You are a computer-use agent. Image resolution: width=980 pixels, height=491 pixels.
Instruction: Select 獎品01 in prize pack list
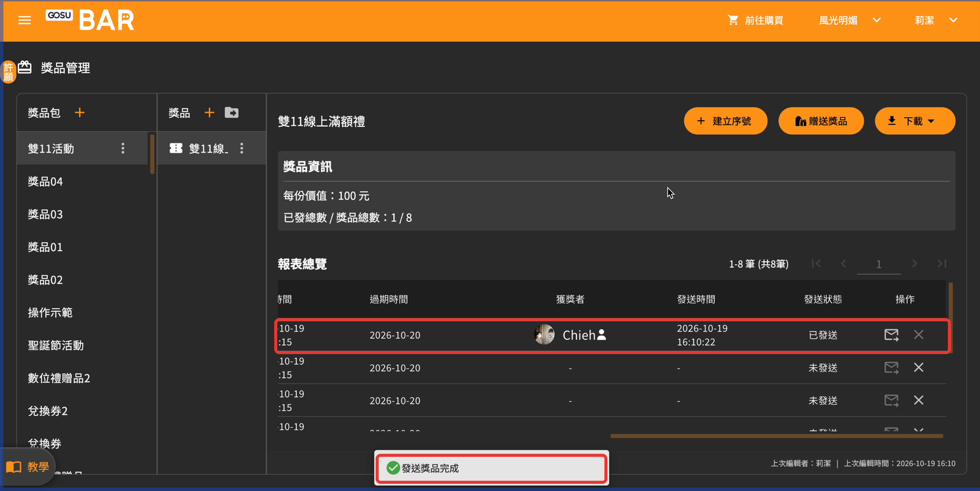82,247
